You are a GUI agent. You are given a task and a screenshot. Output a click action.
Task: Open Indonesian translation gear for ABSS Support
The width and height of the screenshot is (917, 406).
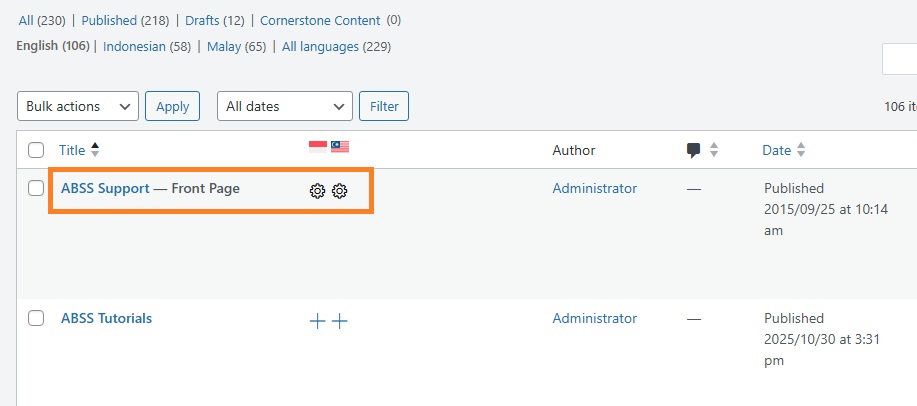[317, 190]
